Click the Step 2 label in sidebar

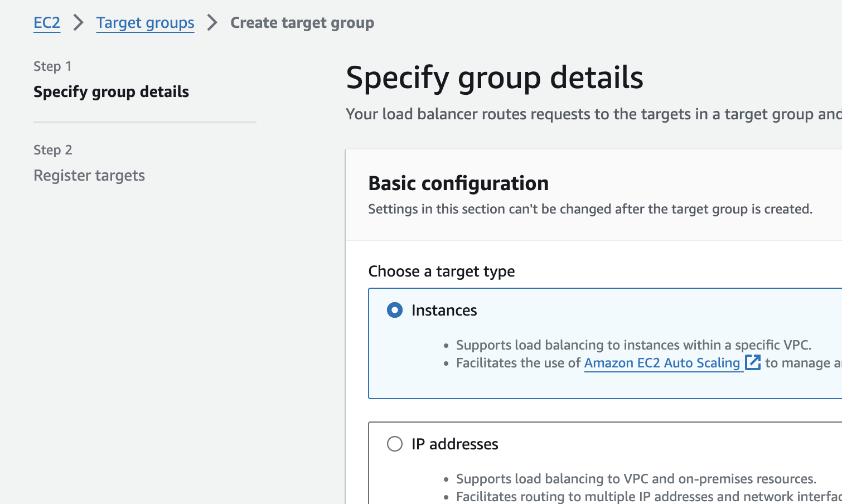click(53, 150)
